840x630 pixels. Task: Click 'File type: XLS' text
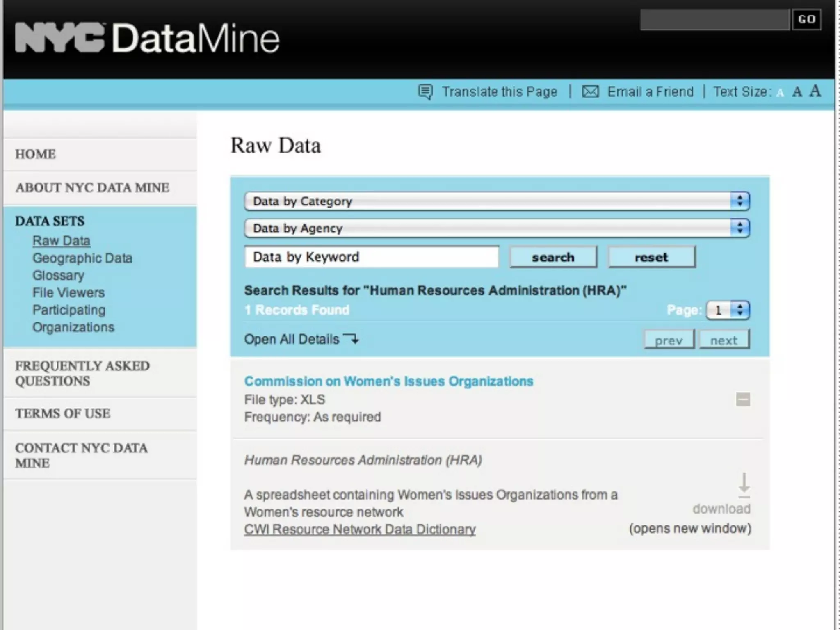pyautogui.click(x=285, y=399)
